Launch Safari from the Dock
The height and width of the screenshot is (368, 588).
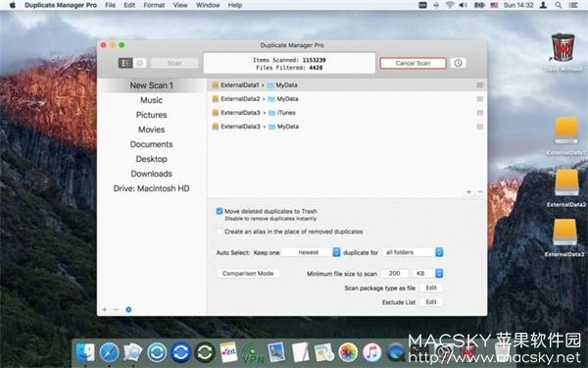[x=109, y=352]
